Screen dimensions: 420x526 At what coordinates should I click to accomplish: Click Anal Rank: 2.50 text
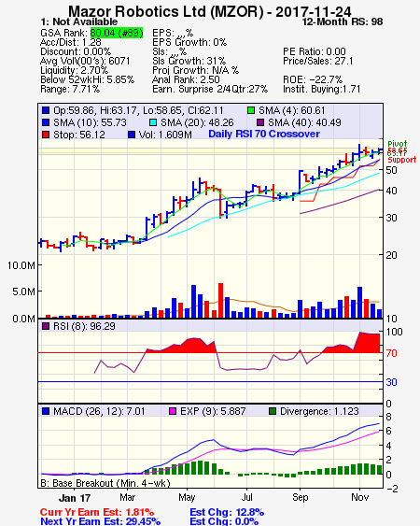tap(186, 79)
